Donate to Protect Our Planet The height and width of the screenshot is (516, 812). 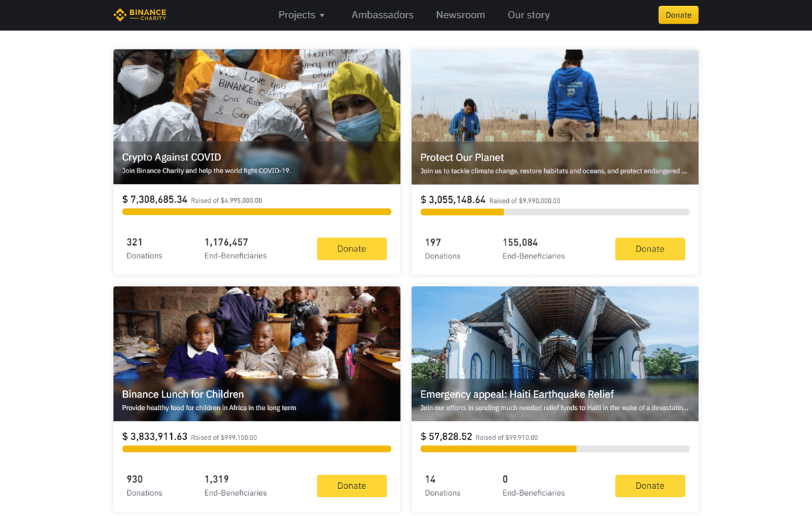(650, 249)
